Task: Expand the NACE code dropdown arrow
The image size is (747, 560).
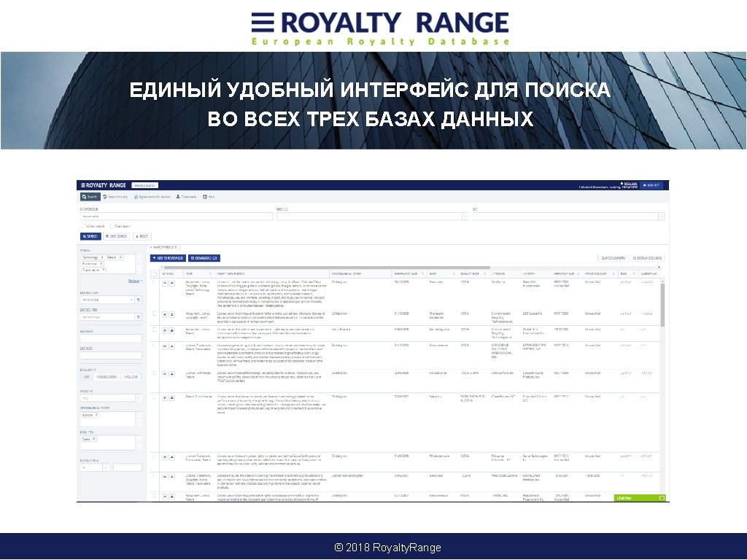Action: [x=465, y=217]
